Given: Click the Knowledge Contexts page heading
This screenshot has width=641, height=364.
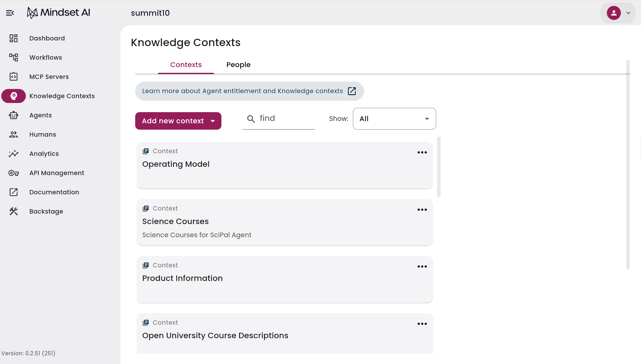Looking at the screenshot, I should (186, 42).
